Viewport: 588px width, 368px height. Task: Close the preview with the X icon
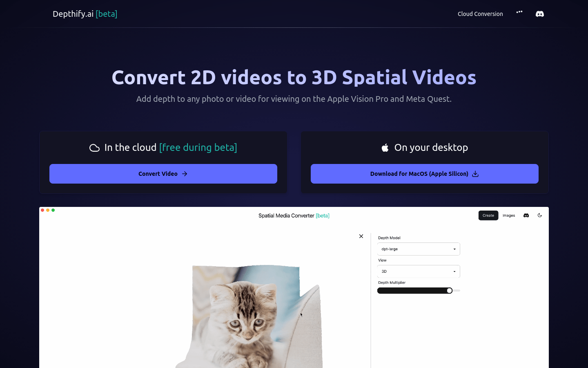(x=361, y=236)
